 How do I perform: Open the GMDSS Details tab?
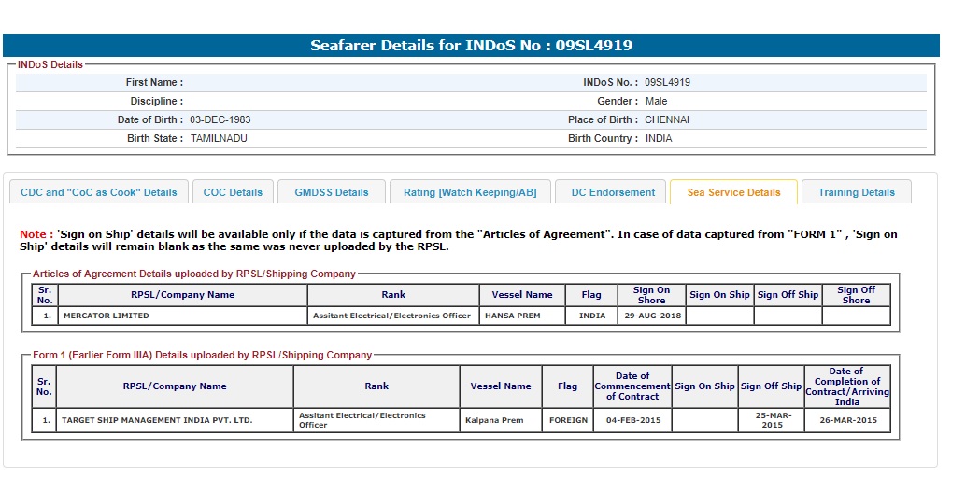point(332,192)
